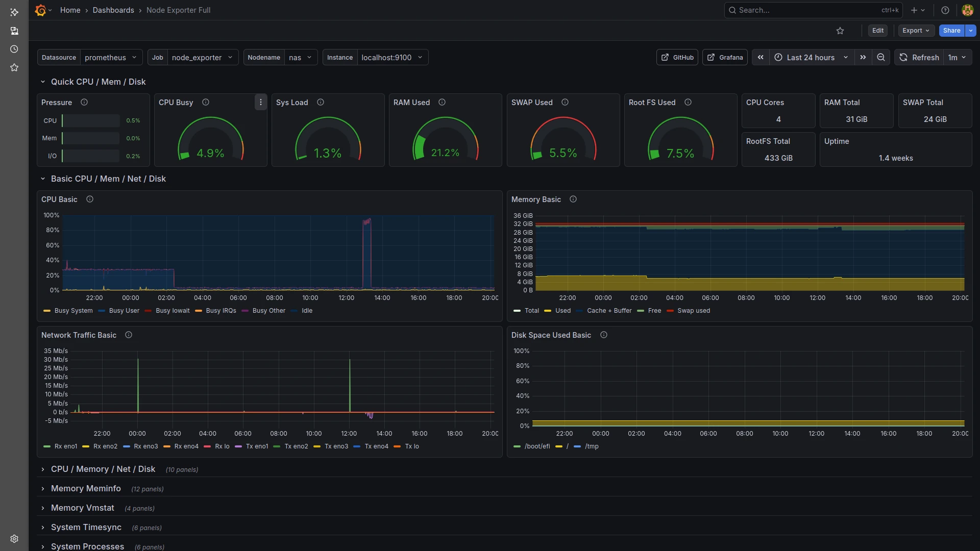
Task: Expand the Memory Meminfo row
Action: tap(86, 489)
